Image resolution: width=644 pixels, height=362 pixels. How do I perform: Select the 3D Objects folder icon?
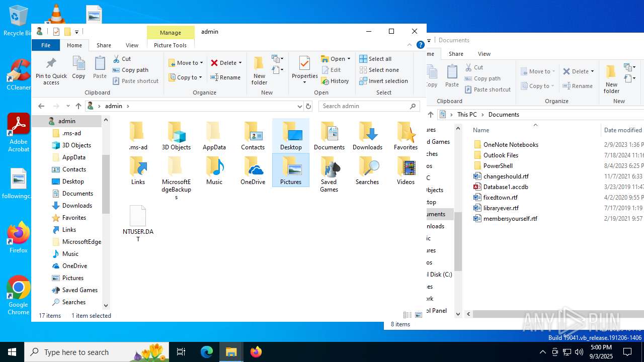pos(176,135)
